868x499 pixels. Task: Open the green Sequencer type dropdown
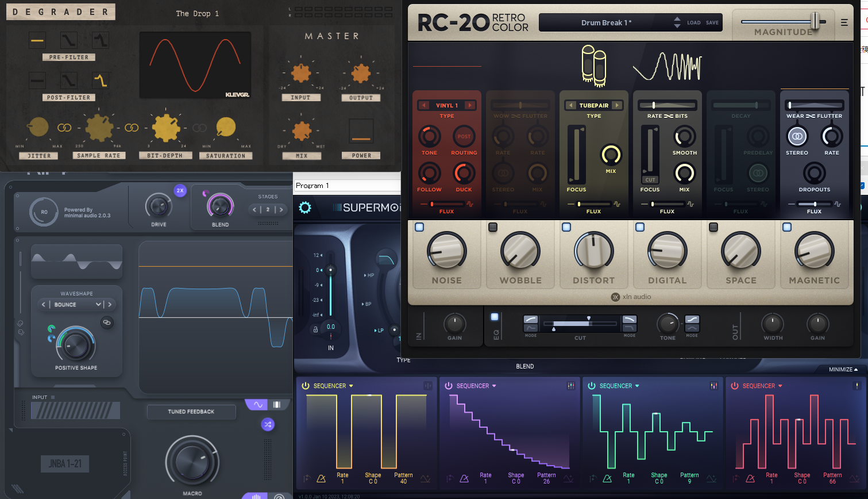coord(619,386)
